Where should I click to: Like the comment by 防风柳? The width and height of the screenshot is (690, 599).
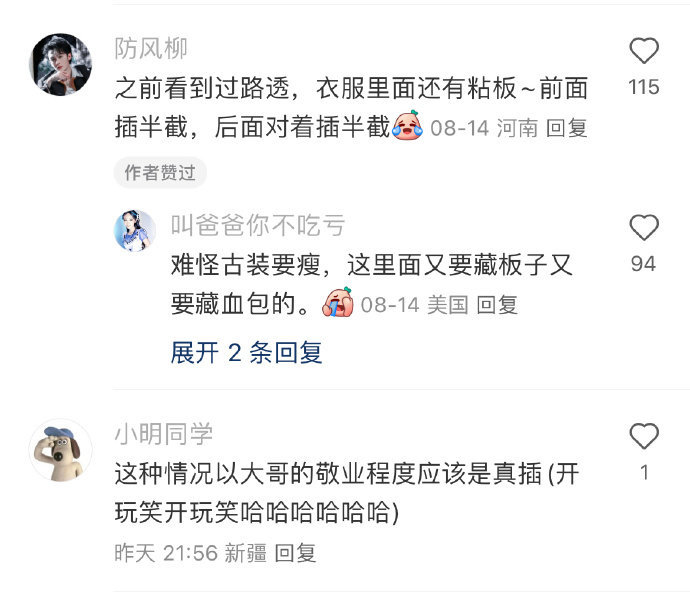pyautogui.click(x=644, y=51)
